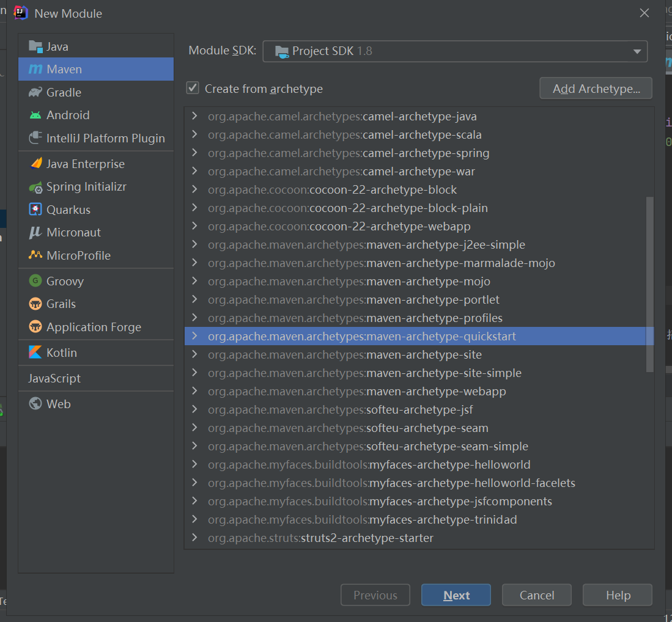Click the Previous button

375,595
